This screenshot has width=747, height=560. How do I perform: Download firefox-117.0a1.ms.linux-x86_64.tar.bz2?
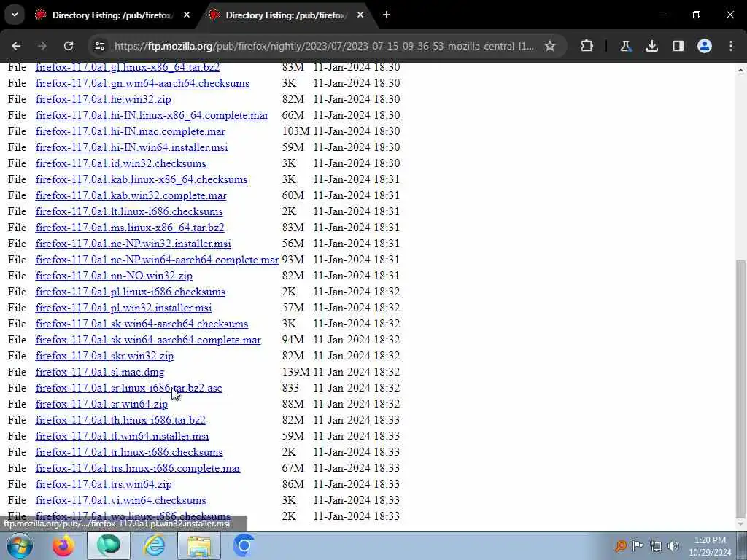pos(130,227)
